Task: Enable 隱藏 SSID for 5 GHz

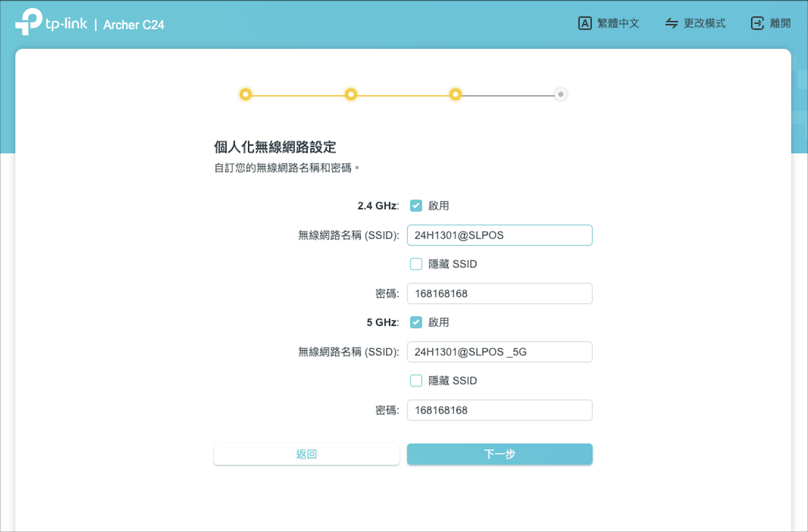Action: point(416,381)
